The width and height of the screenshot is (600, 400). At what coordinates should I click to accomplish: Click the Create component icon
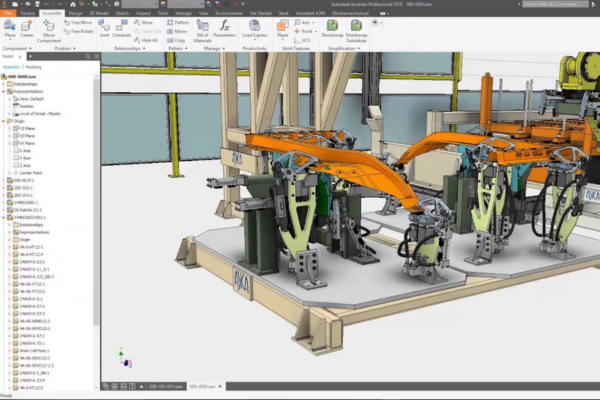[x=27, y=27]
